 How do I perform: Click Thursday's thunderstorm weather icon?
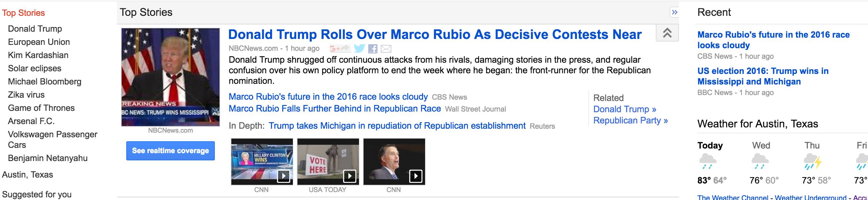pyautogui.click(x=812, y=161)
